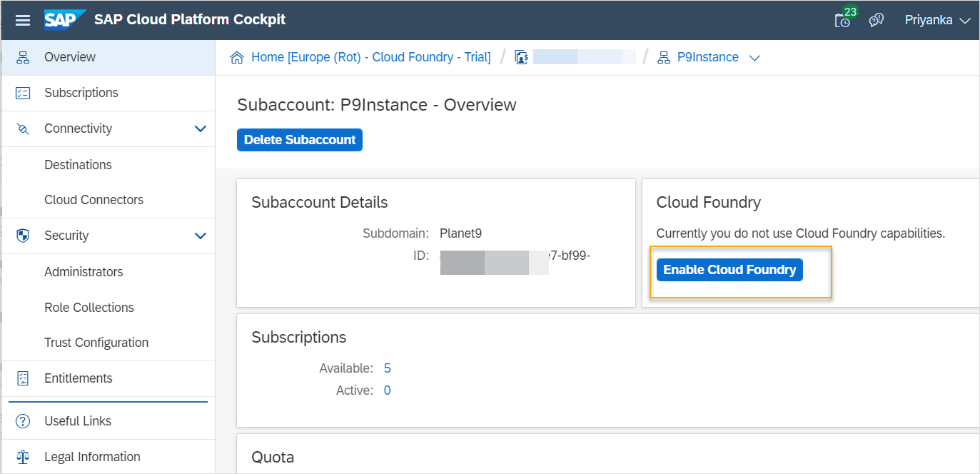Click the Home icon in breadcrumb
The width and height of the screenshot is (980, 474).
(x=237, y=58)
